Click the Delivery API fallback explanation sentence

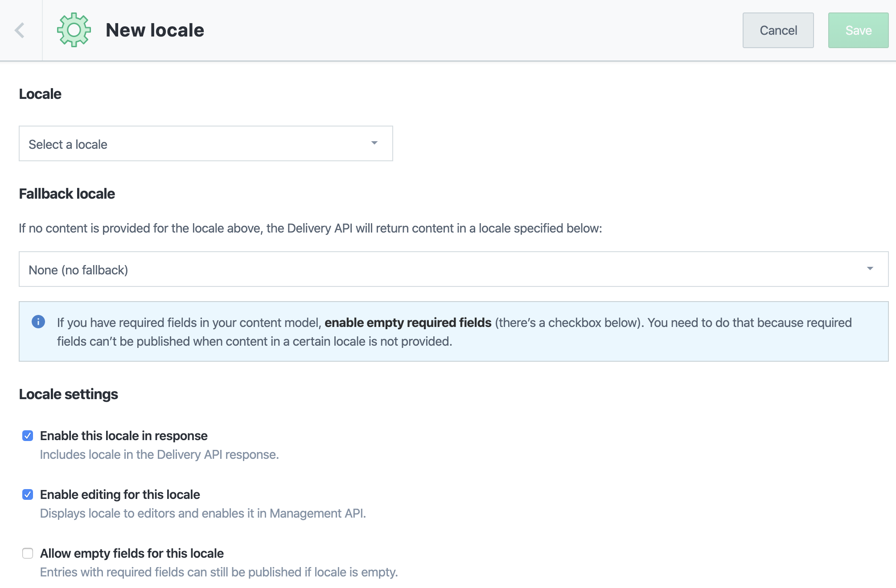click(310, 228)
